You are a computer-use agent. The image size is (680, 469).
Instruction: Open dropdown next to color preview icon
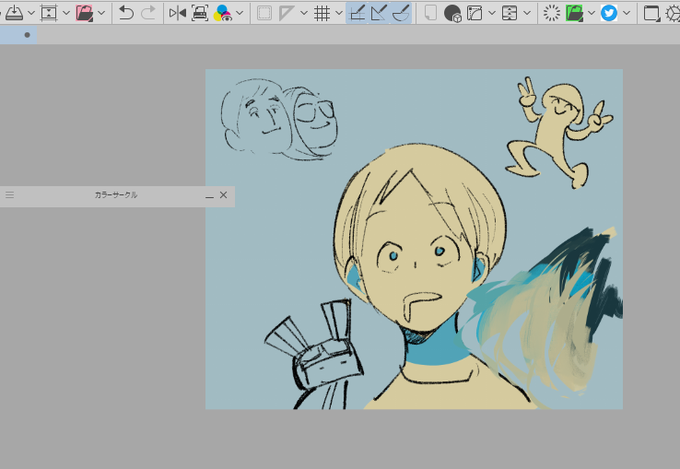(240, 13)
